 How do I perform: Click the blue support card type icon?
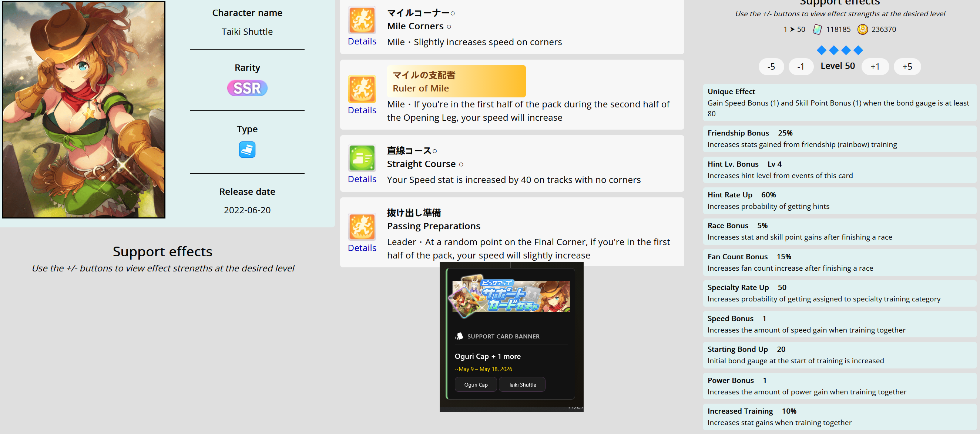[247, 150]
